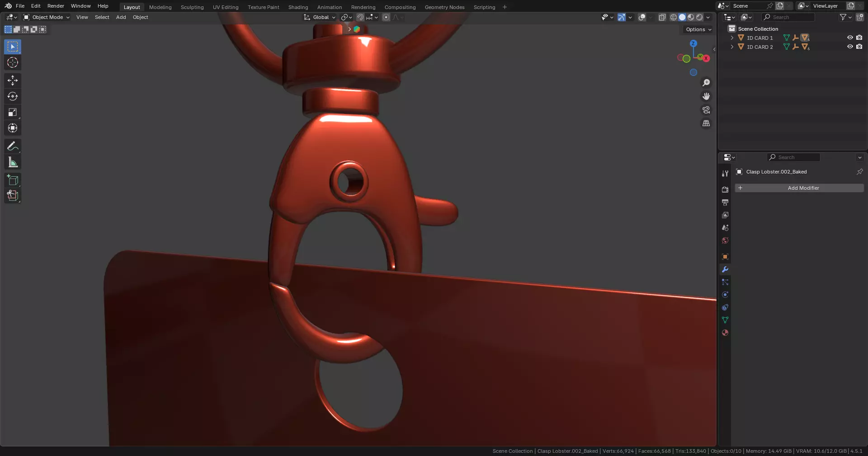Viewport: 868px width, 456px height.
Task: Open the Object properties tab
Action: tap(725, 257)
